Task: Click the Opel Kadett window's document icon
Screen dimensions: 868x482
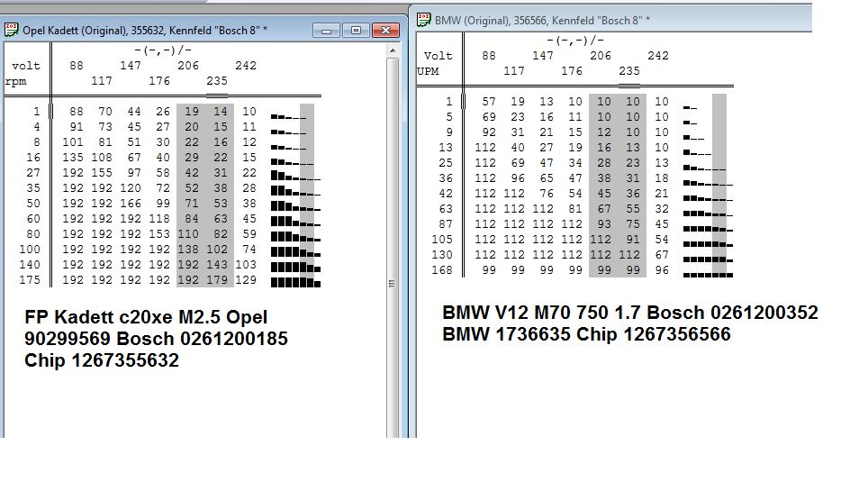Action: tap(12, 30)
